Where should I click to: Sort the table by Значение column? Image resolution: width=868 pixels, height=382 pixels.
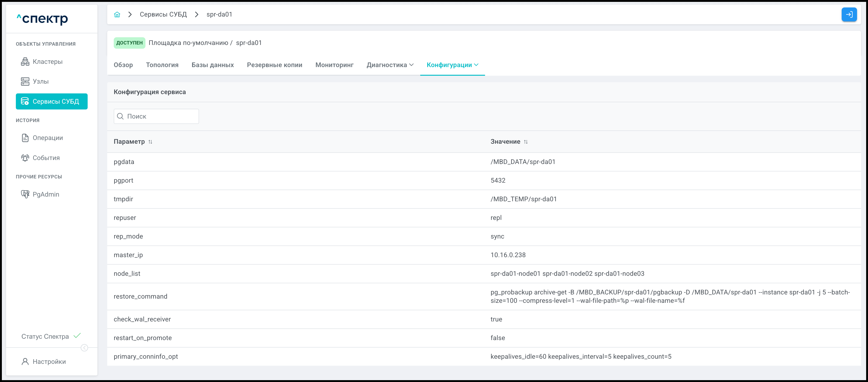[526, 142]
